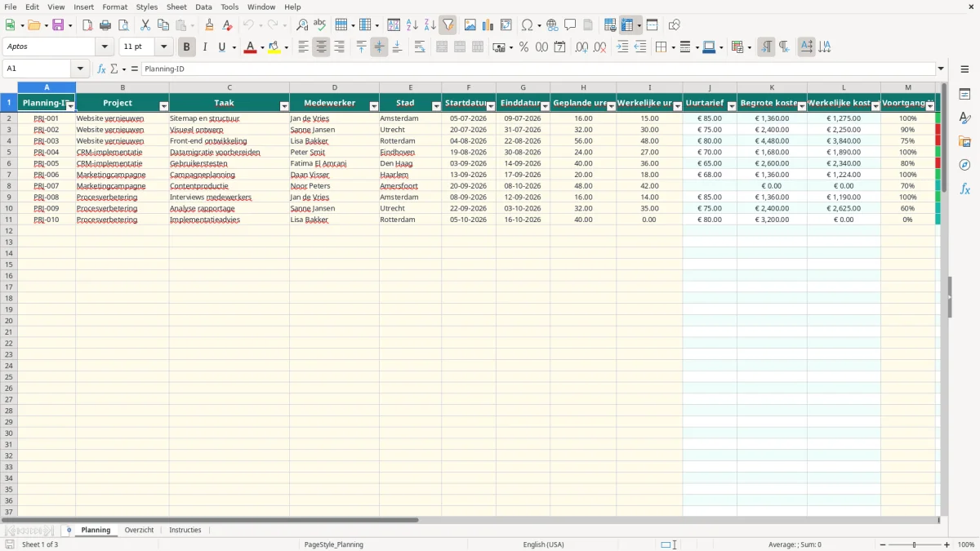The height and width of the screenshot is (551, 980).
Task: Toggle Align Right
Action: tap(339, 47)
